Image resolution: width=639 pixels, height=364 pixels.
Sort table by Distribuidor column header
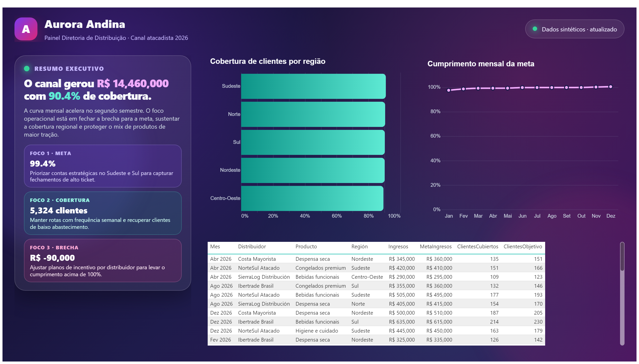tap(252, 247)
